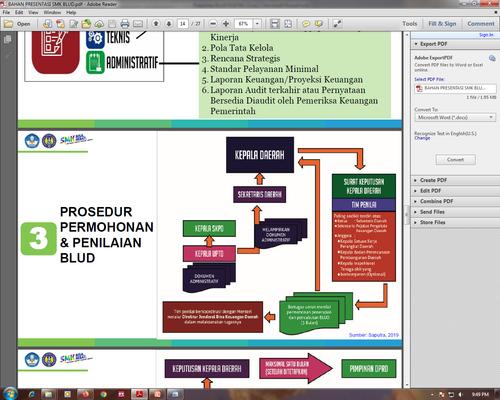Image resolution: width=500 pixels, height=400 pixels.
Task: Open the Window menu
Action: point(52,12)
